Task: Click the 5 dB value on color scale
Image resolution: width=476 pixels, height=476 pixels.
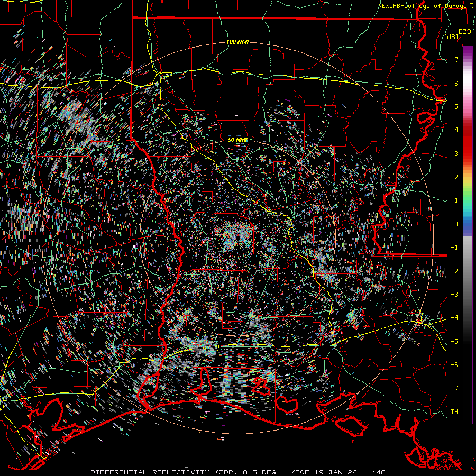Action: click(456, 106)
